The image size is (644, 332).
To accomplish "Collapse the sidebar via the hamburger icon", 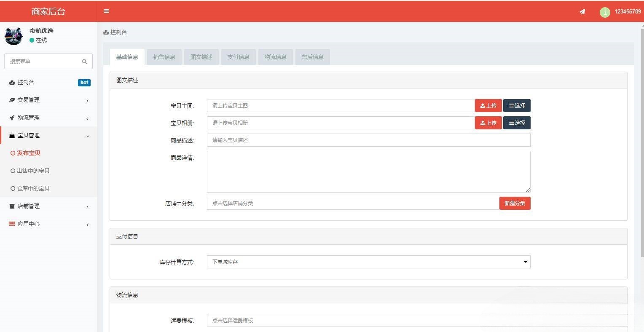I will pos(106,11).
